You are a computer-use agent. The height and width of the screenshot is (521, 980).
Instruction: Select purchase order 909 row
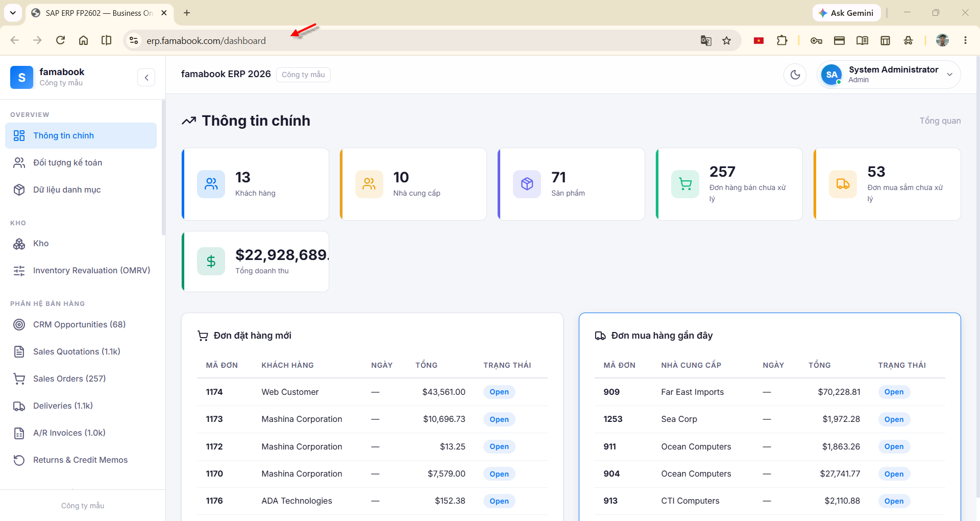point(770,392)
